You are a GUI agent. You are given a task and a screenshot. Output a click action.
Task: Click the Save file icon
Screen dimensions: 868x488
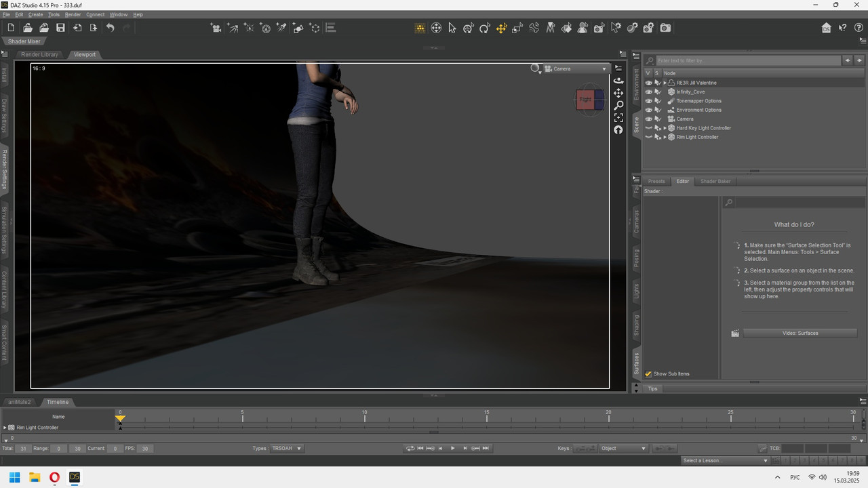(60, 28)
